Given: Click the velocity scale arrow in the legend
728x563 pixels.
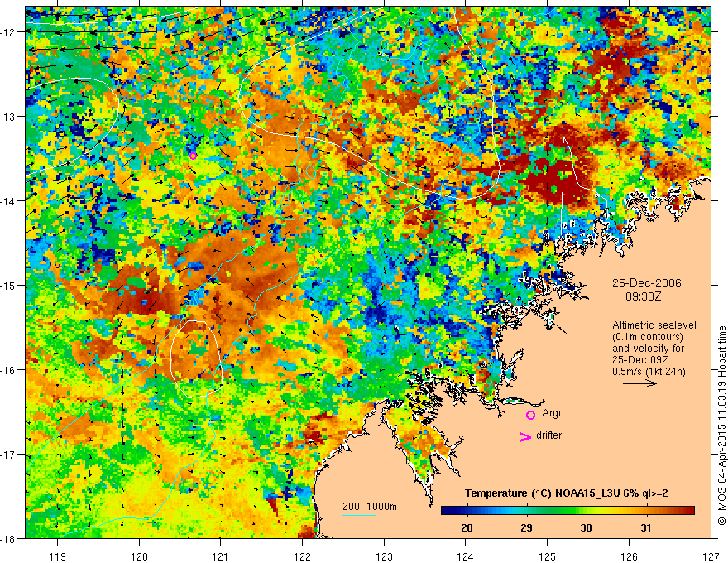Looking at the screenshot, I should click(x=639, y=383).
